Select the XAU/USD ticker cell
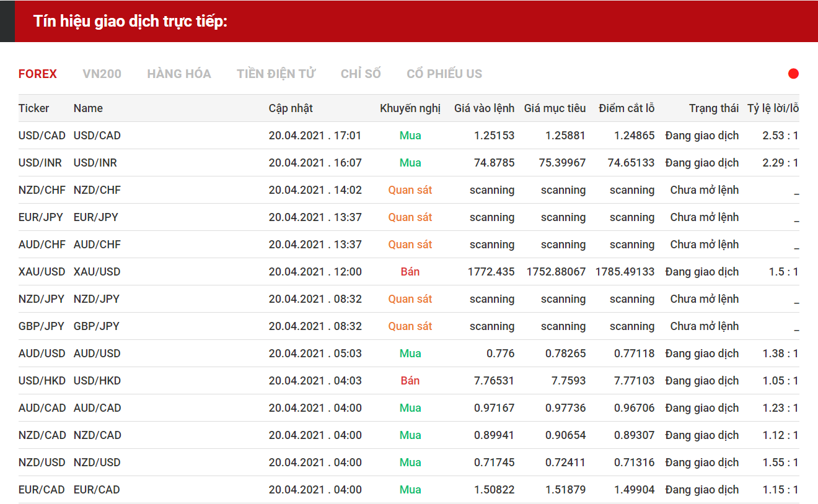818x504 pixels. pos(42,272)
